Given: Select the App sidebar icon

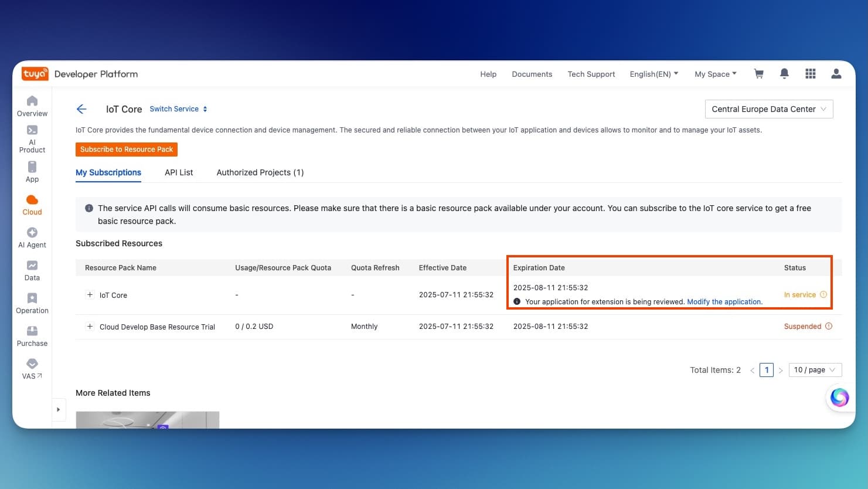Looking at the screenshot, I should (x=32, y=172).
